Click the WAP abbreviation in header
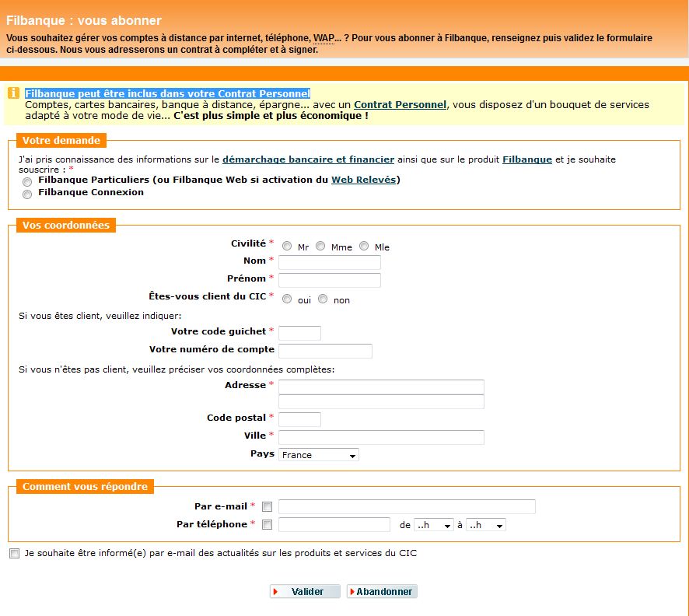This screenshot has height=616, width=689. (x=324, y=38)
